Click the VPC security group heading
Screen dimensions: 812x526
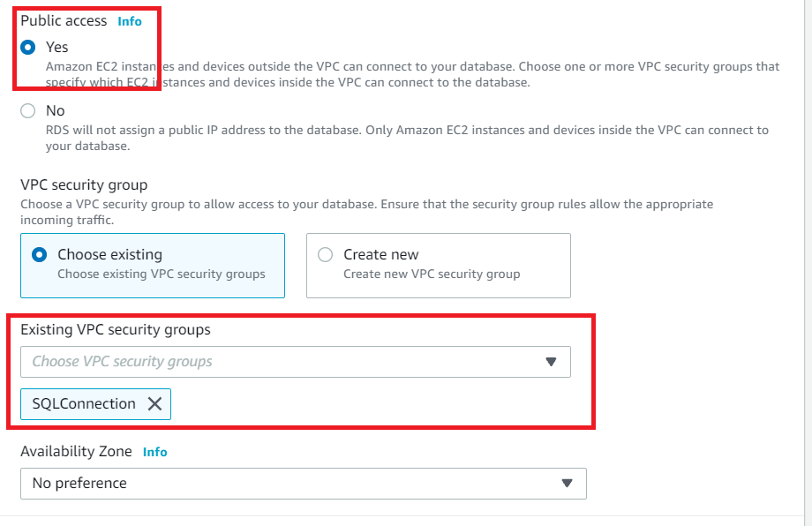tap(84, 185)
